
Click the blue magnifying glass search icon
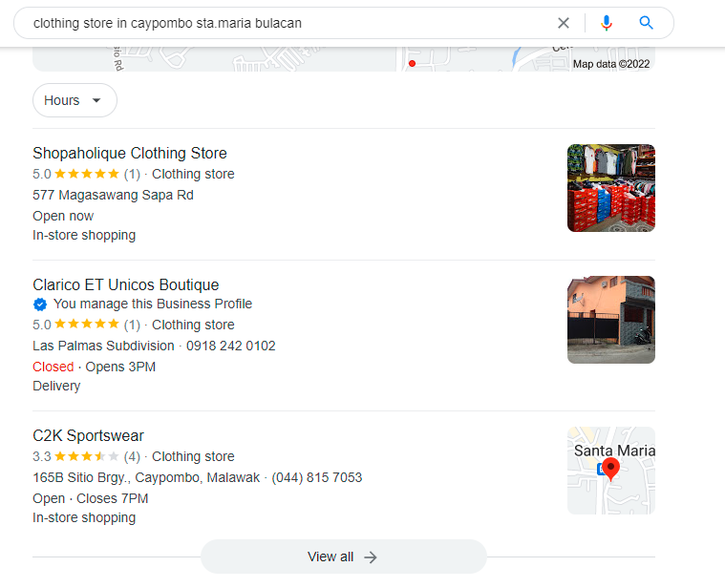646,23
